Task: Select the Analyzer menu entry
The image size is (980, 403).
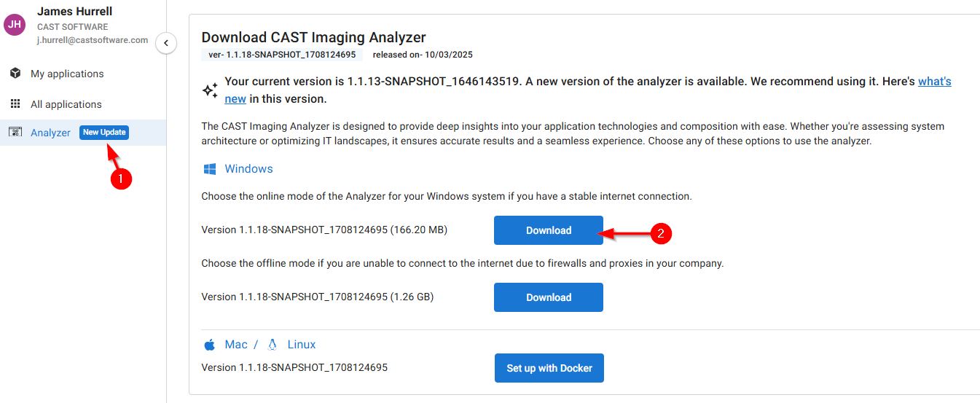Action: click(83, 133)
